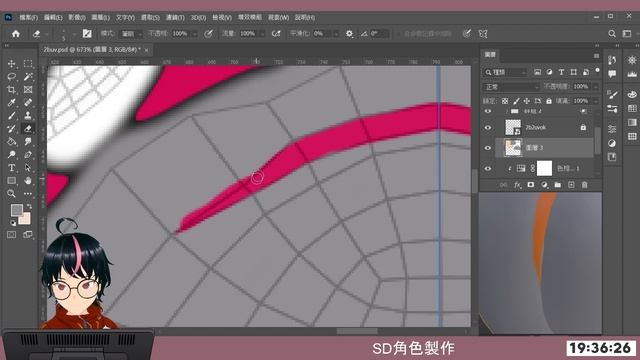640x360 pixels.
Task: Click the Home icon in options bar
Action: [16, 34]
